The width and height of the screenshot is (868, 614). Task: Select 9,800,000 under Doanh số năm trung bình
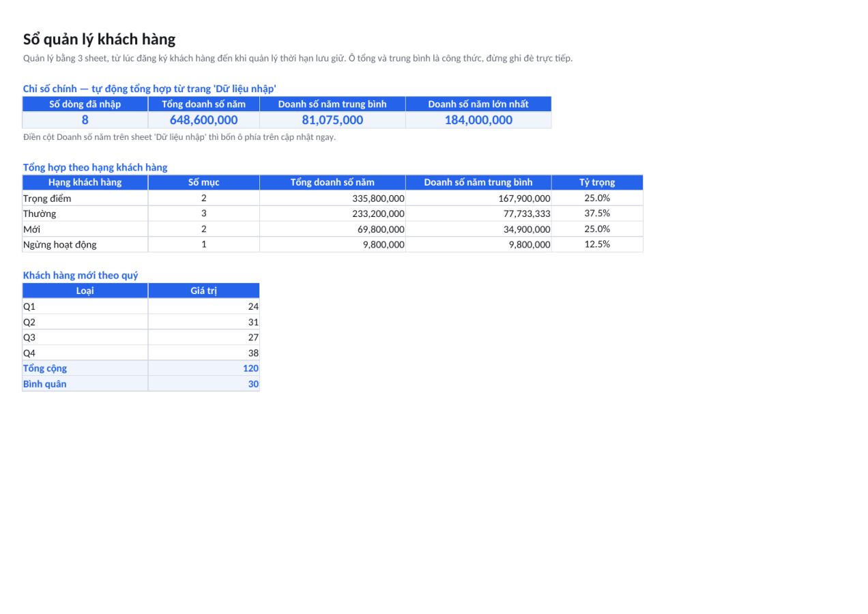pyautogui.click(x=478, y=244)
